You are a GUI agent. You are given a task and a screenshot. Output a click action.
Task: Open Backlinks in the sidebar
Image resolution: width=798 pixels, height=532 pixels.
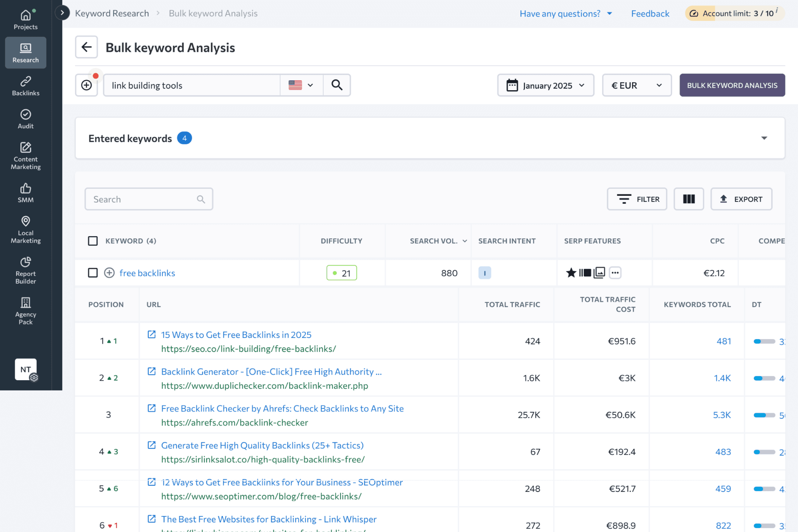click(26, 86)
